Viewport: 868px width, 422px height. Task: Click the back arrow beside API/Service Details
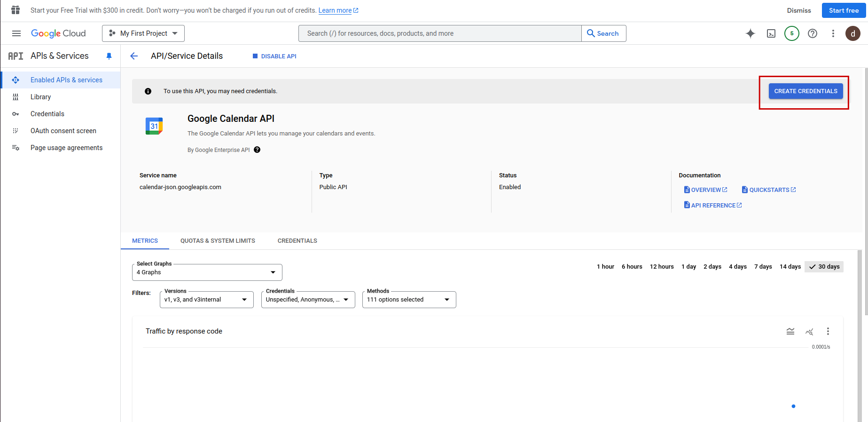click(134, 56)
